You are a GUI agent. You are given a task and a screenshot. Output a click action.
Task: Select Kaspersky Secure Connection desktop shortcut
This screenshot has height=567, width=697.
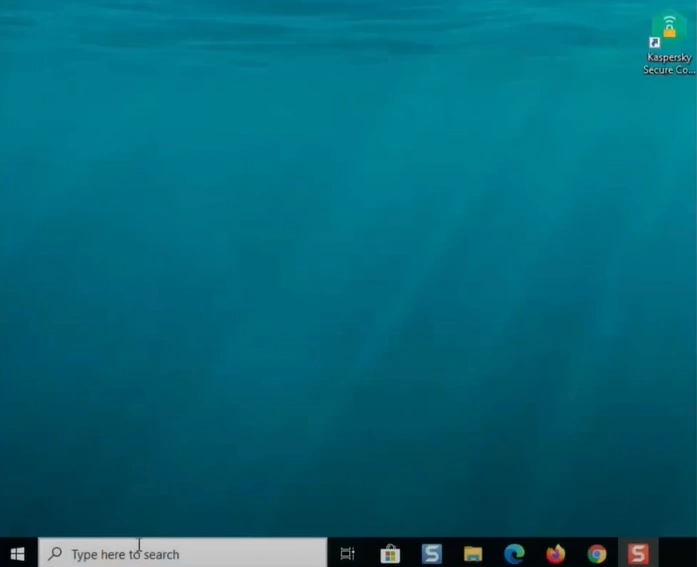[669, 43]
